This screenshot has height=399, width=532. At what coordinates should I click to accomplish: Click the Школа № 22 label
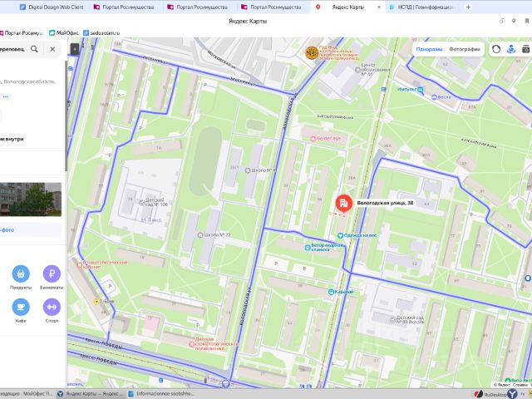click(217, 234)
